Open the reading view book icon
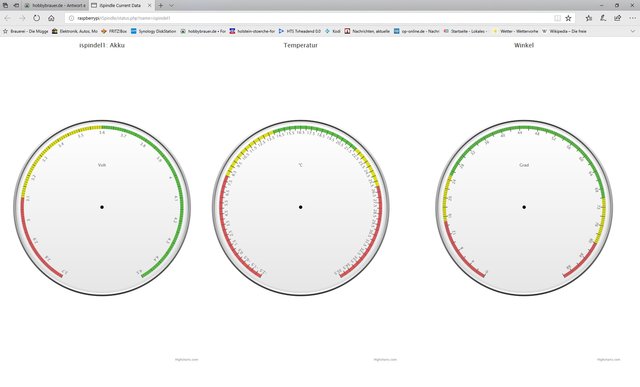Viewport: 640px width, 387px height. (x=557, y=18)
